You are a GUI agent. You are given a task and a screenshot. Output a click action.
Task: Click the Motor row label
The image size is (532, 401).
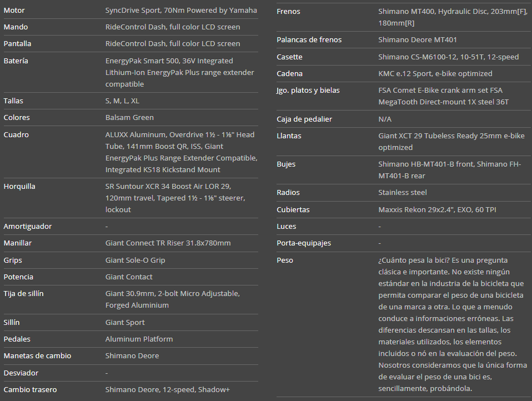click(14, 10)
